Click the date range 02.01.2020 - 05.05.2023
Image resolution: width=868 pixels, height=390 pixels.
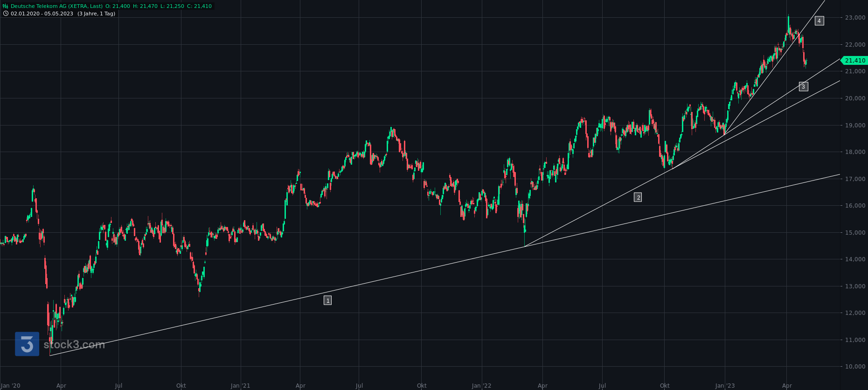(42, 14)
